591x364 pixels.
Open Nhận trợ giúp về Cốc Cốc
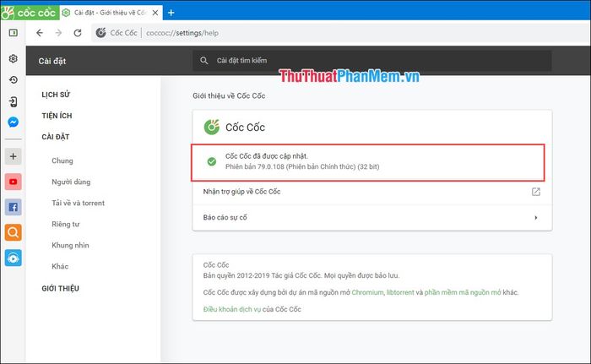click(372, 192)
